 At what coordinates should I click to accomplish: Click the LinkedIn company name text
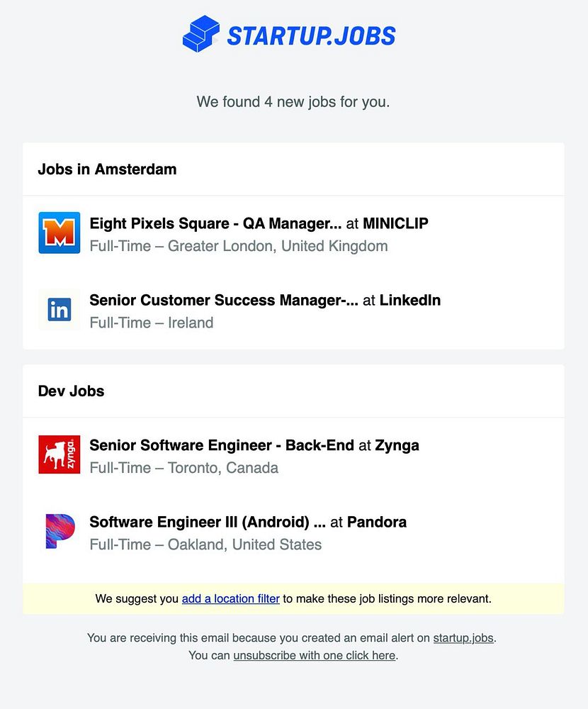[410, 300]
